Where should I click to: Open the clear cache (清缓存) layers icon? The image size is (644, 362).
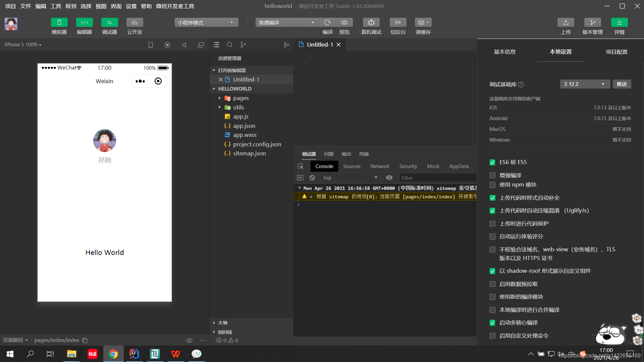point(423,22)
